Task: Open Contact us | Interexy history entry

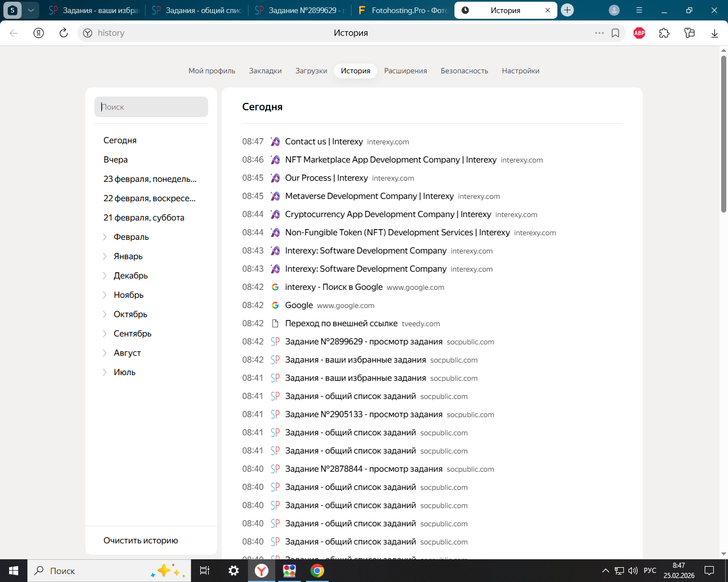Action: tap(324, 142)
